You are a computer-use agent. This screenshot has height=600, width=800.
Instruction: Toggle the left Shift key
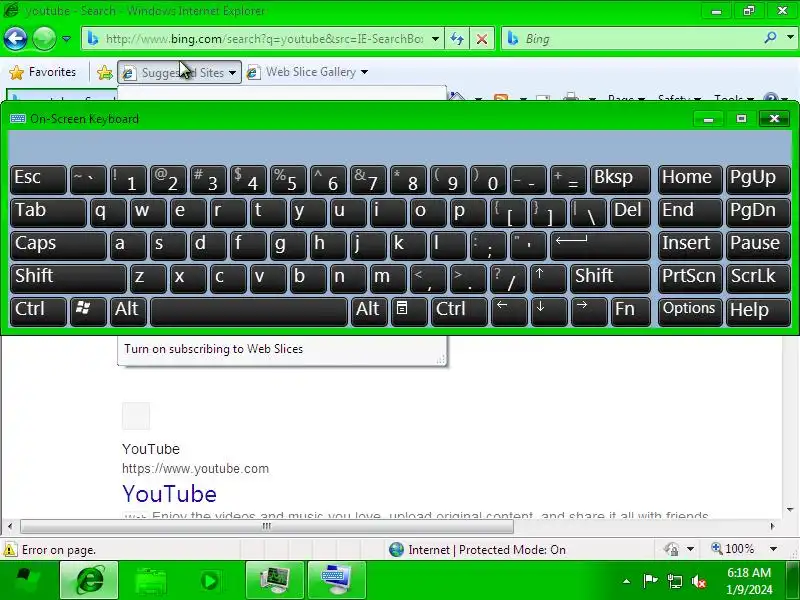pos(68,279)
